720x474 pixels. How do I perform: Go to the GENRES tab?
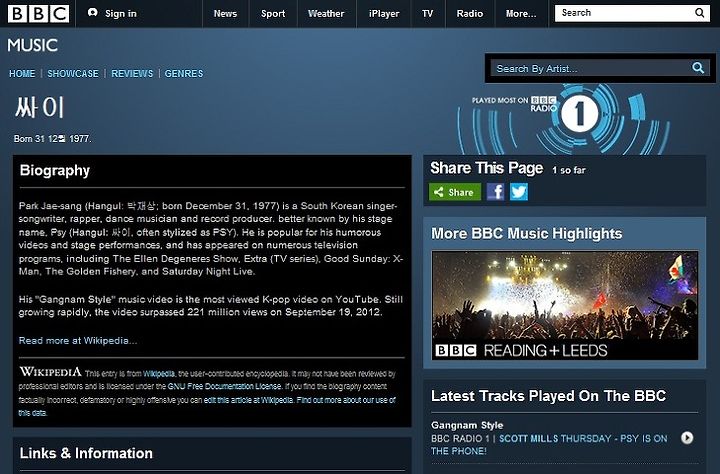(184, 73)
